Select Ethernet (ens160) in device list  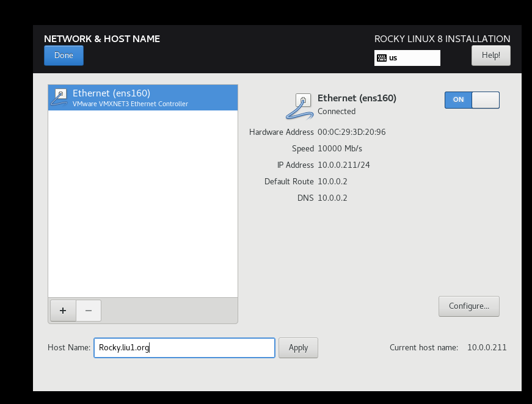(x=143, y=98)
